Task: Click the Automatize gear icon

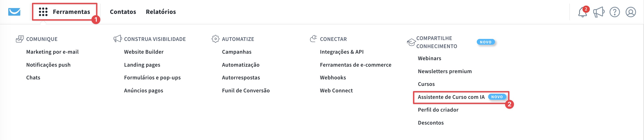Action: (x=215, y=39)
